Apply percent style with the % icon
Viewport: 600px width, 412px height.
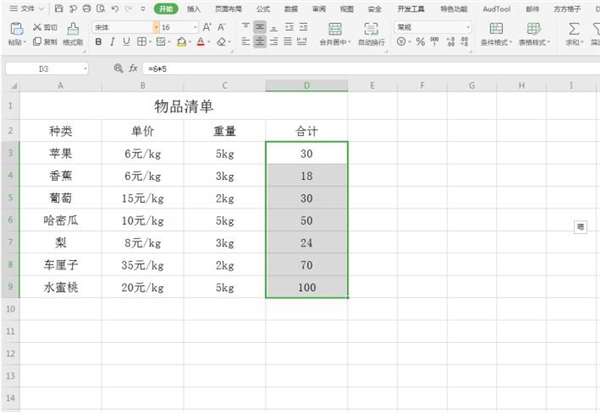[x=420, y=42]
